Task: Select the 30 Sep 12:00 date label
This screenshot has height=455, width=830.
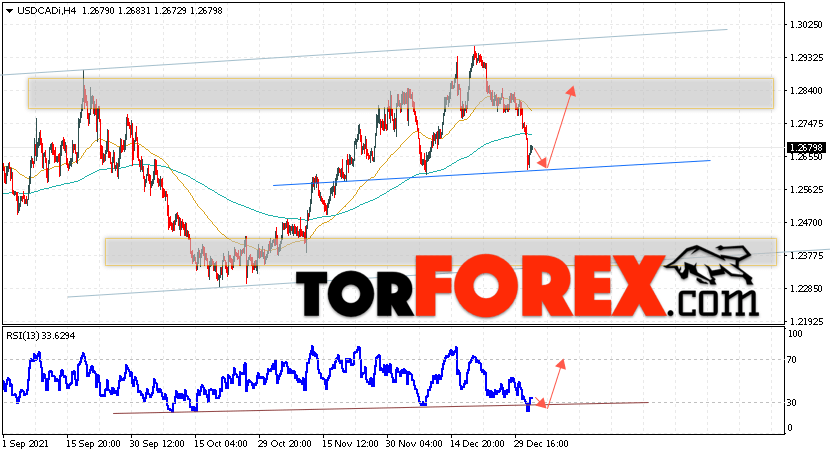Action: [157, 443]
